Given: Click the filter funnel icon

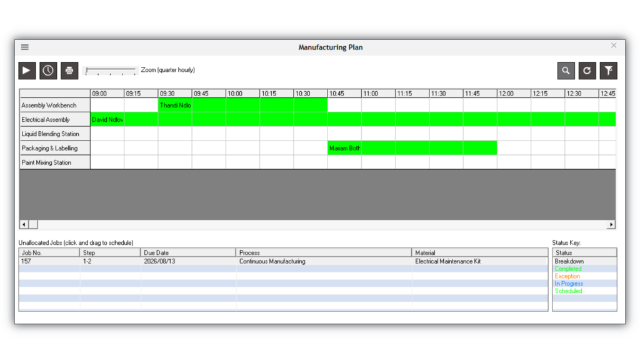Looking at the screenshot, I should click(x=609, y=71).
